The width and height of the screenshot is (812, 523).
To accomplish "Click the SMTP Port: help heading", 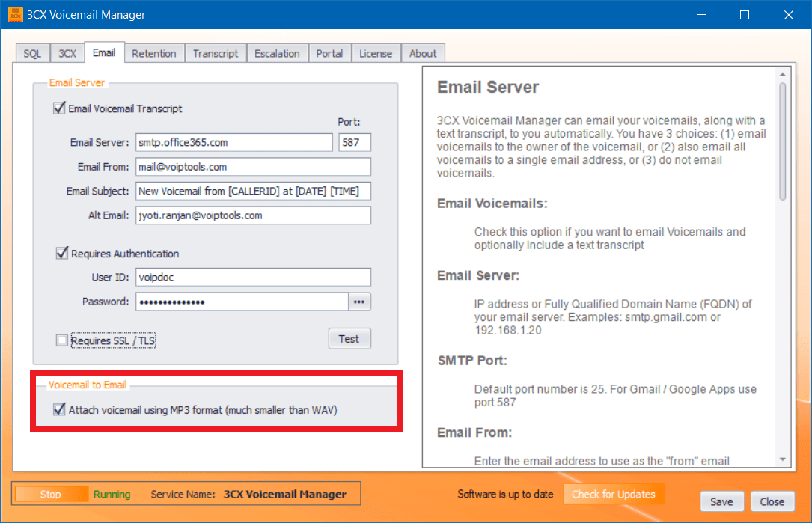I will click(x=472, y=361).
